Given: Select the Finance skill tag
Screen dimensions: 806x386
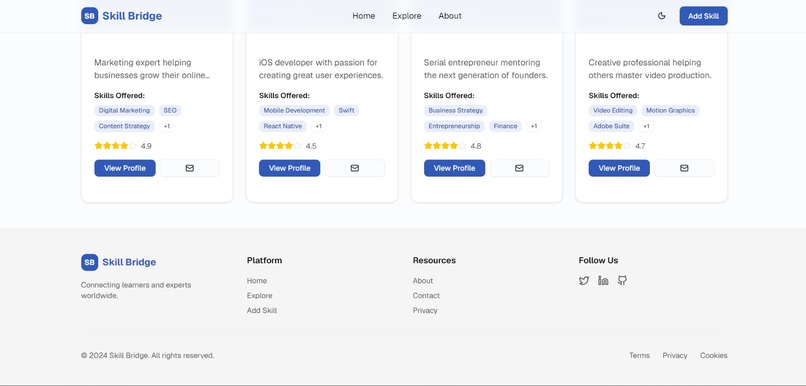Looking at the screenshot, I should coord(505,126).
